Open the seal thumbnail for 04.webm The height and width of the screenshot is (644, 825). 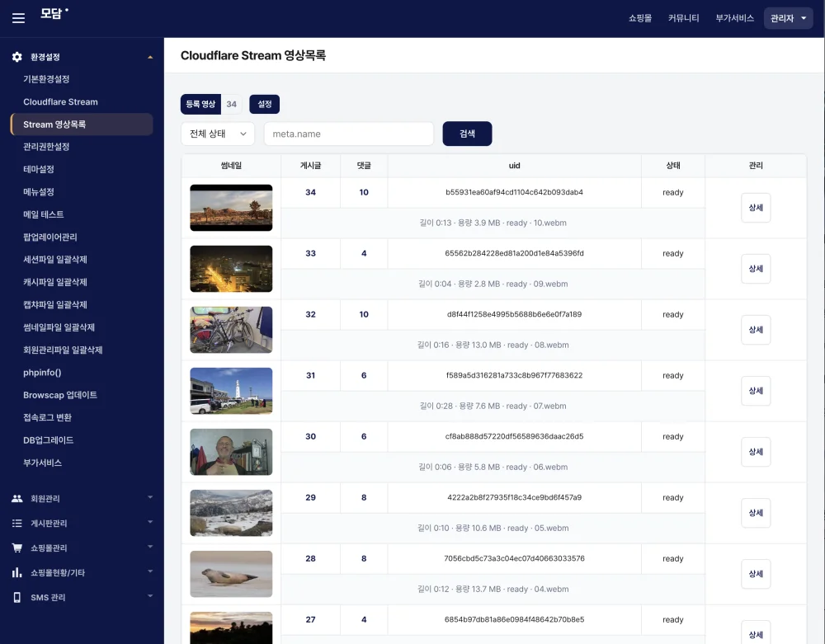231,574
